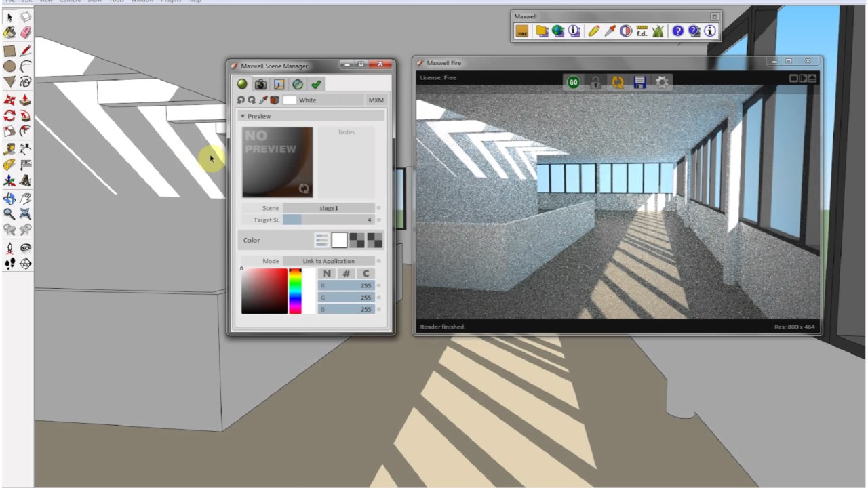Launch Maxwell Fire from the Maxwell toolbar
868x488 pixels.
point(522,31)
